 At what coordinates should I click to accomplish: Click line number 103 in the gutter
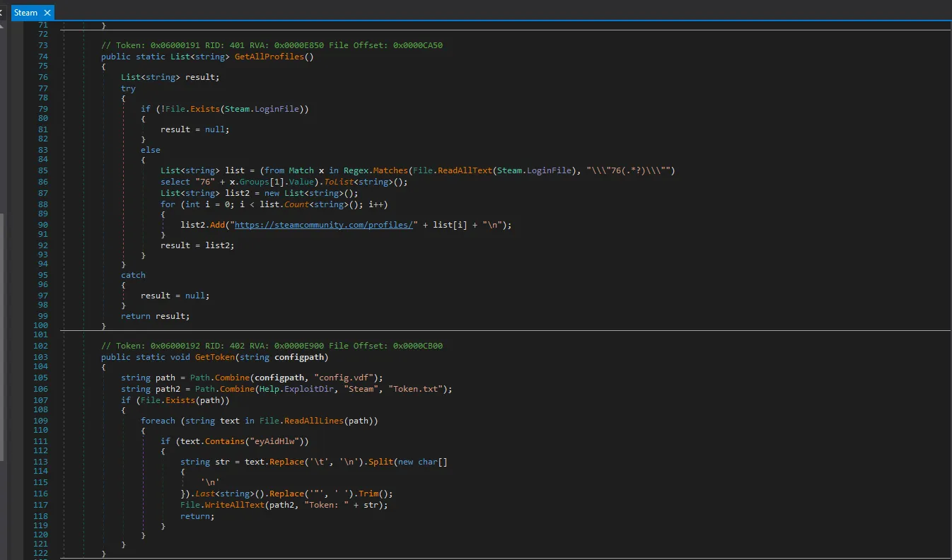tap(40, 357)
